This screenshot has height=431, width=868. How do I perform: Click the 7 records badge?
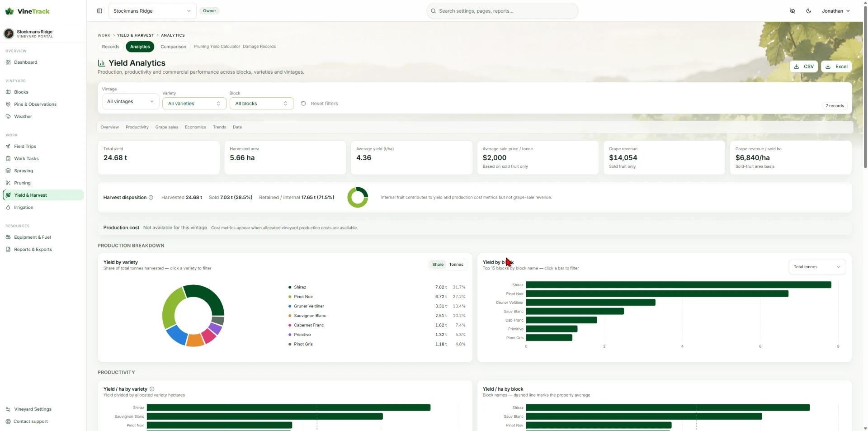coord(835,106)
